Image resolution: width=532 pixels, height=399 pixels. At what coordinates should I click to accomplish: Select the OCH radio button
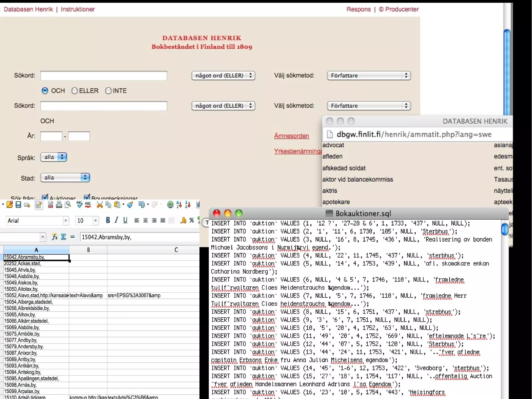point(45,91)
